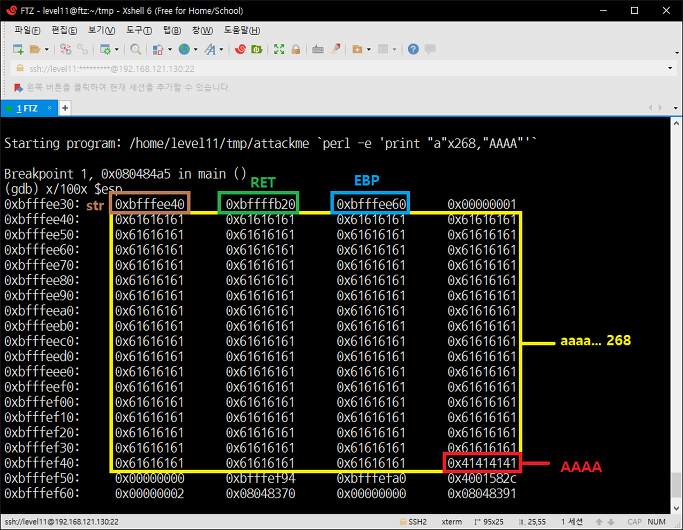The width and height of the screenshot is (683, 530).
Task: Click terminal scrollbar up arrow
Action: point(676,123)
